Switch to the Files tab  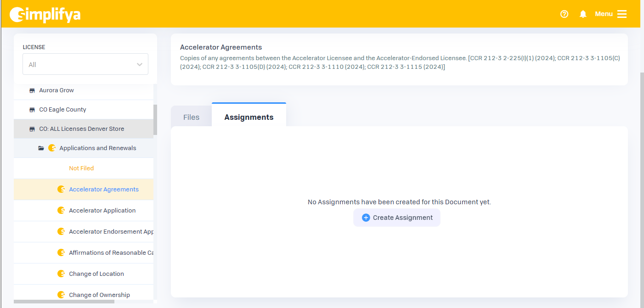pyautogui.click(x=191, y=117)
